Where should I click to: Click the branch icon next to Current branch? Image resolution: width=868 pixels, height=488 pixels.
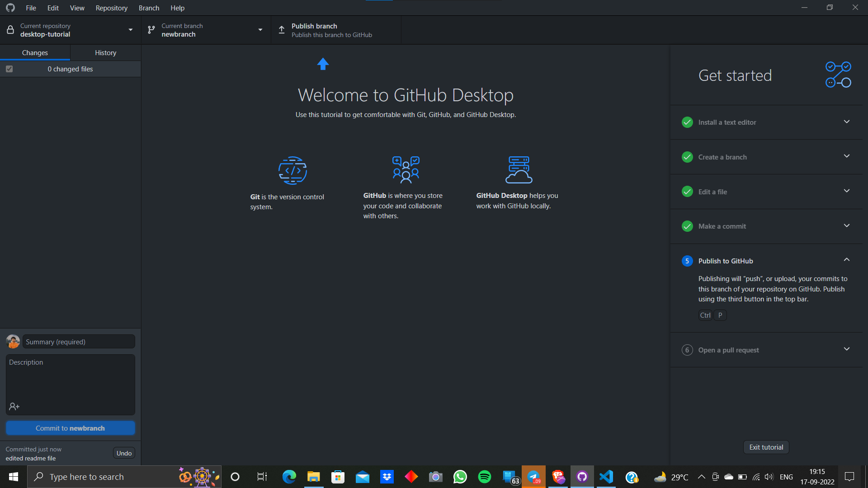coord(151,29)
